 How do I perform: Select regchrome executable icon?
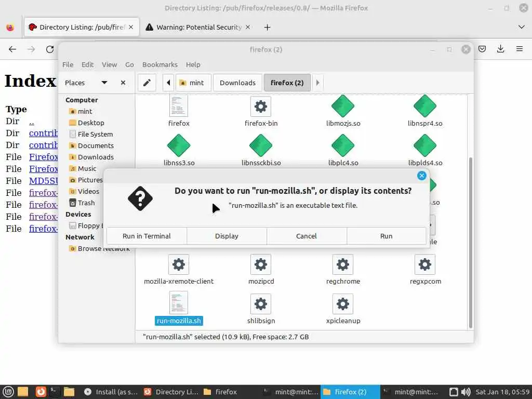pyautogui.click(x=343, y=264)
